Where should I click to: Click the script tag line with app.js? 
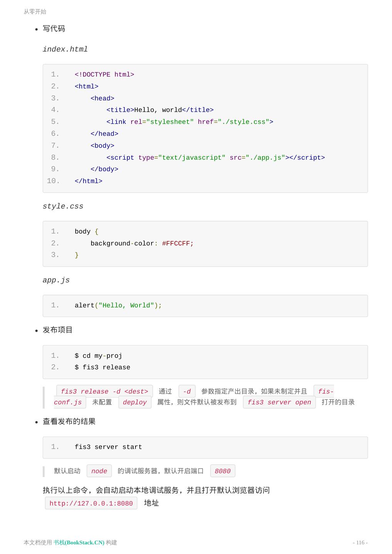pos(215,158)
